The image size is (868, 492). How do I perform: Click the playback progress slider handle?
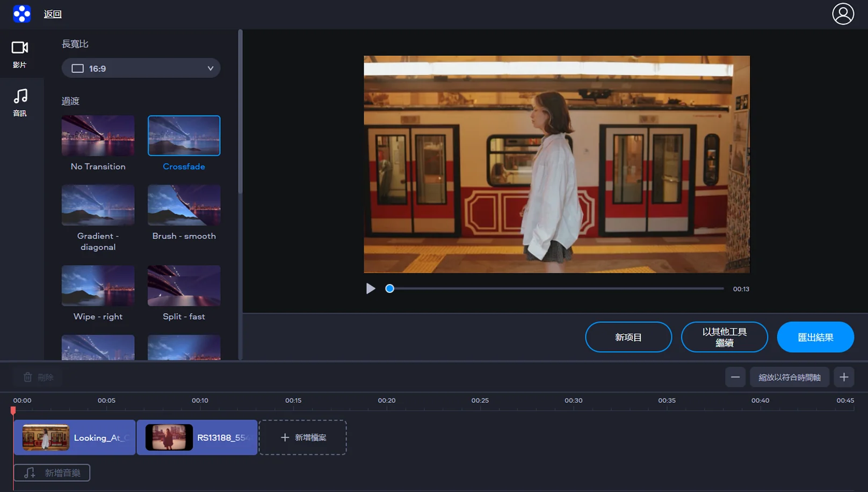(x=390, y=289)
